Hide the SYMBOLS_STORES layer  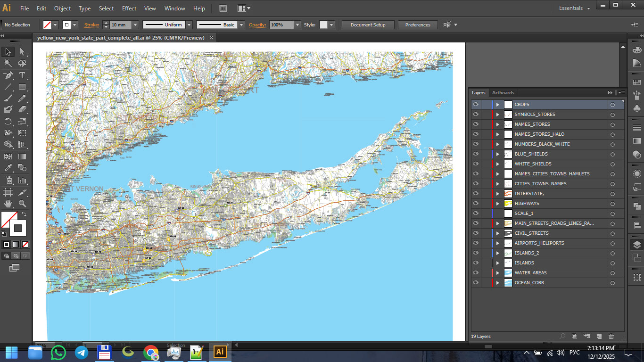click(x=476, y=115)
